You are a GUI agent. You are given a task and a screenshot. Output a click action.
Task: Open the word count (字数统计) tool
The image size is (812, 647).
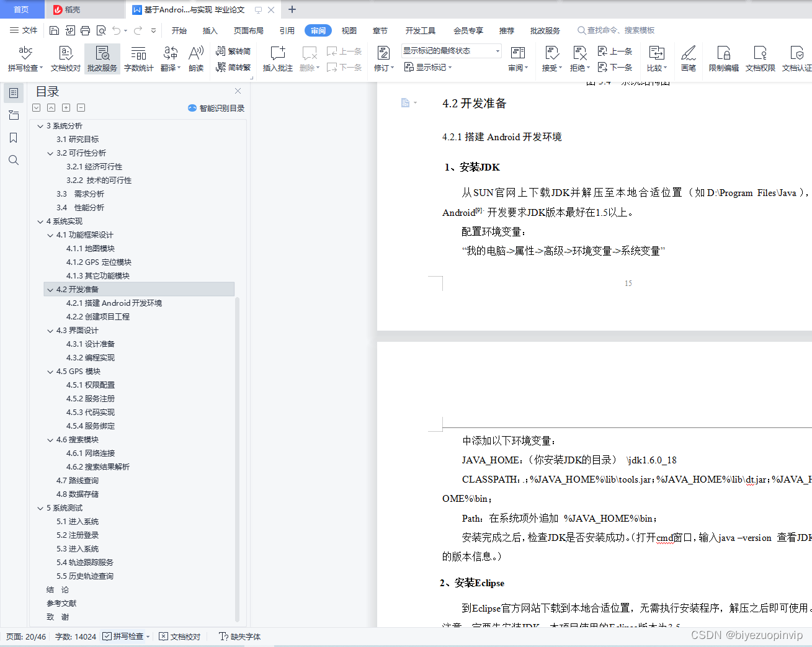[x=139, y=59]
